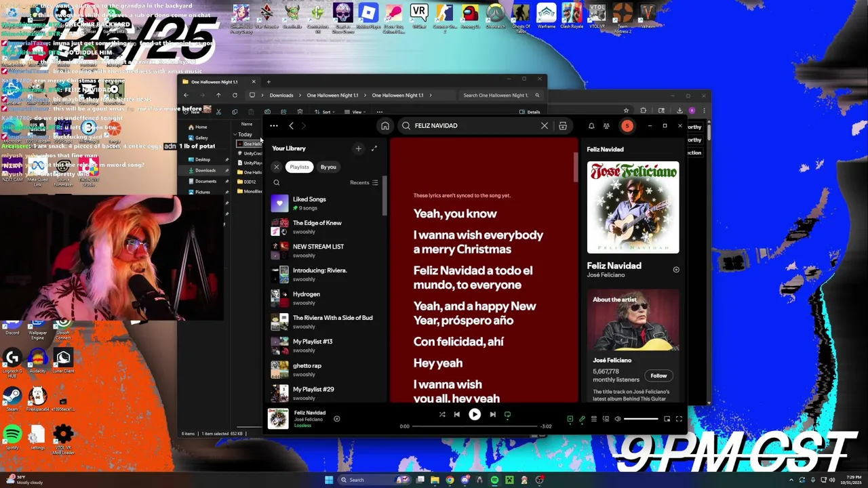Seek within the song progress bar
The height and width of the screenshot is (488, 868).
coord(474,426)
